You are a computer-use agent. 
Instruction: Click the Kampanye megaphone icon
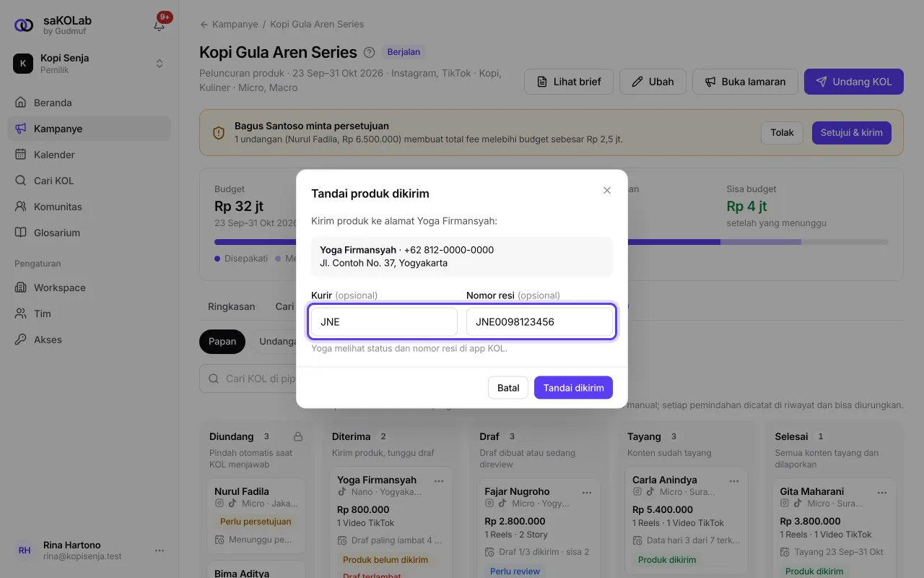21,129
